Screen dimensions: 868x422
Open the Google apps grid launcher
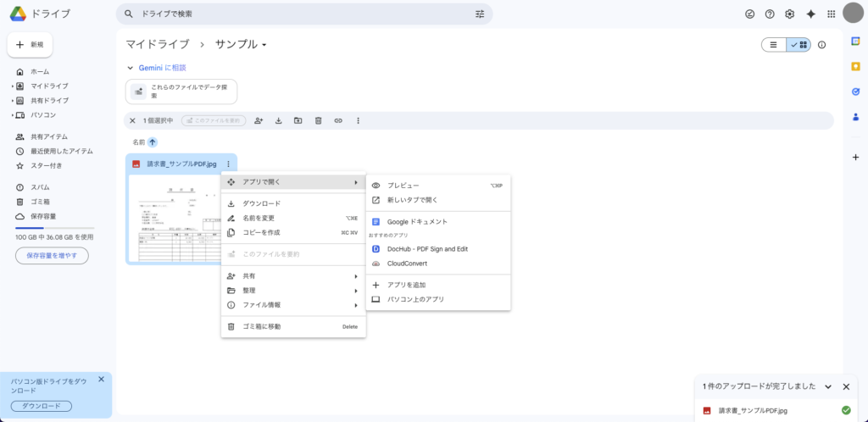pos(831,14)
